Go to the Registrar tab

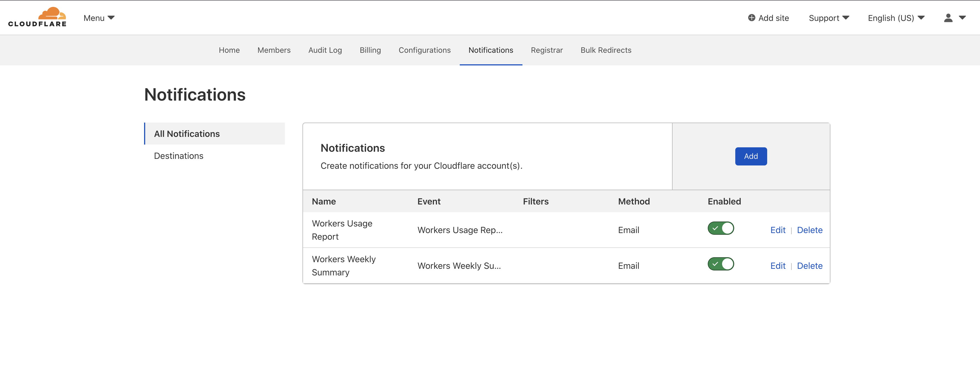547,50
